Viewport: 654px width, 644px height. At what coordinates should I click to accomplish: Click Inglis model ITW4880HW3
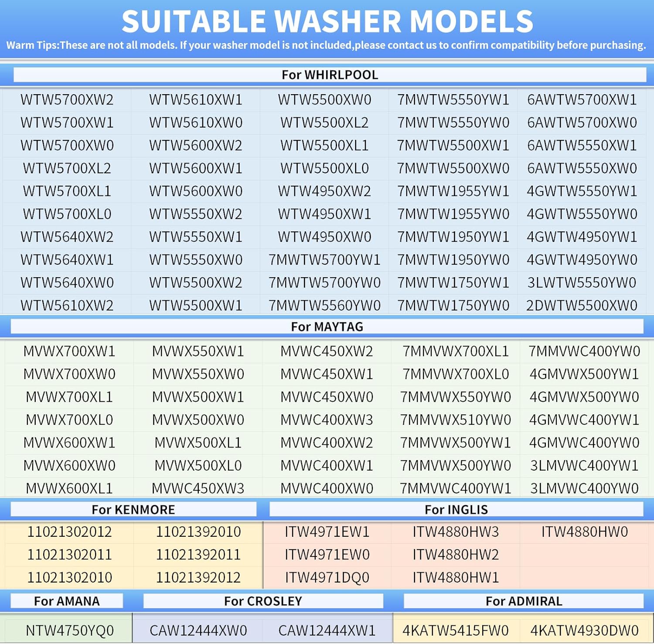tap(456, 532)
